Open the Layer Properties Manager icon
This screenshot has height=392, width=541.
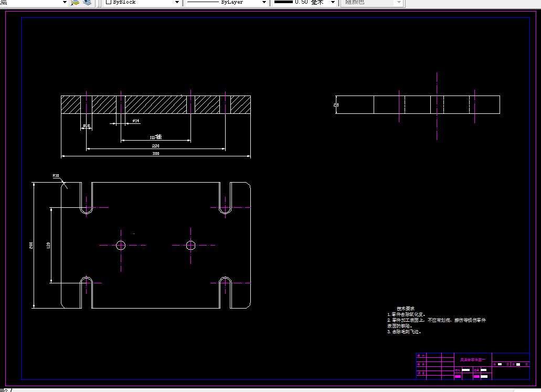75,3
